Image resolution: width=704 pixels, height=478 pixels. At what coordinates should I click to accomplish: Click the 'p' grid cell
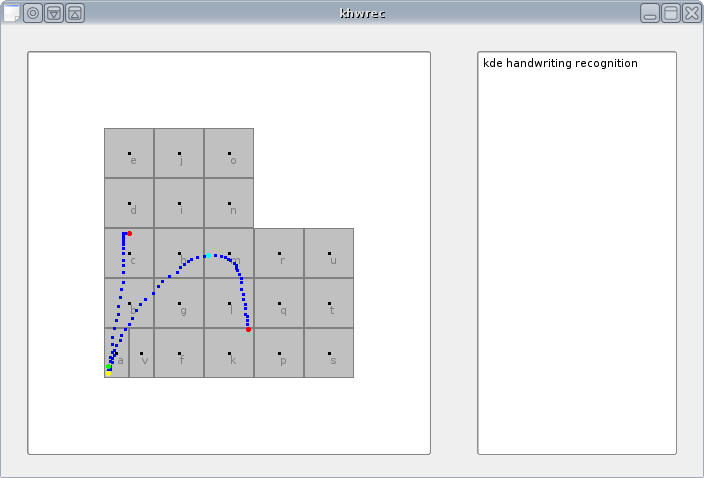point(279,353)
